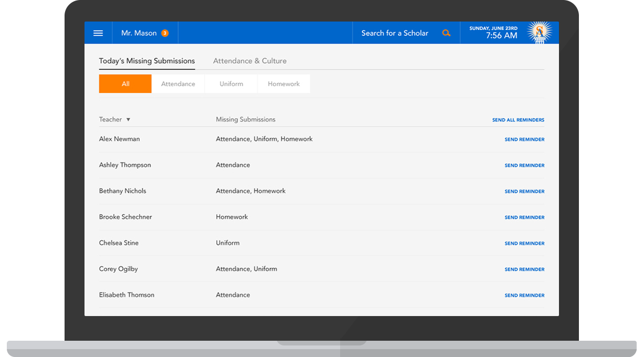Sort using the Teacher column arrow
Viewport: 644px width, 357px height.
[x=128, y=120]
